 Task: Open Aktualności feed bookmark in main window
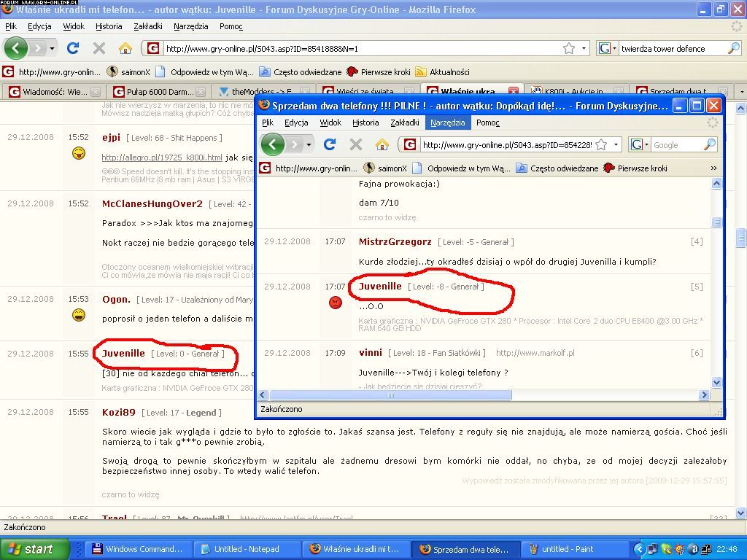click(443, 72)
